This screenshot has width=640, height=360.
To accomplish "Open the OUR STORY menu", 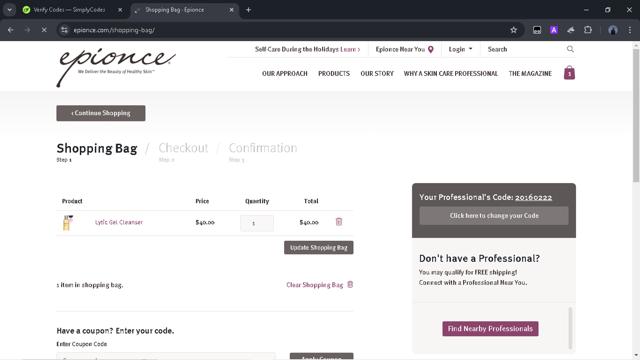I will click(x=377, y=73).
